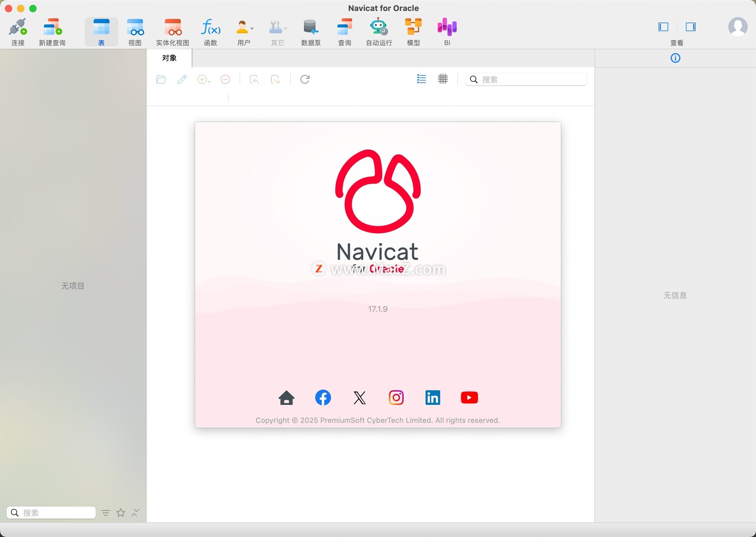The width and height of the screenshot is (756, 537).
Task: Click the open table folder icon
Action: pyautogui.click(x=161, y=80)
